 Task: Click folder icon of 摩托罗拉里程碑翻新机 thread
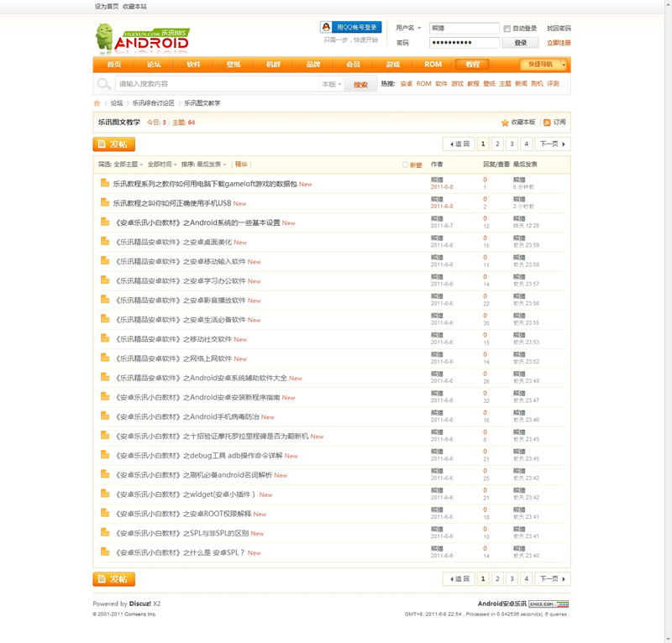click(x=104, y=435)
